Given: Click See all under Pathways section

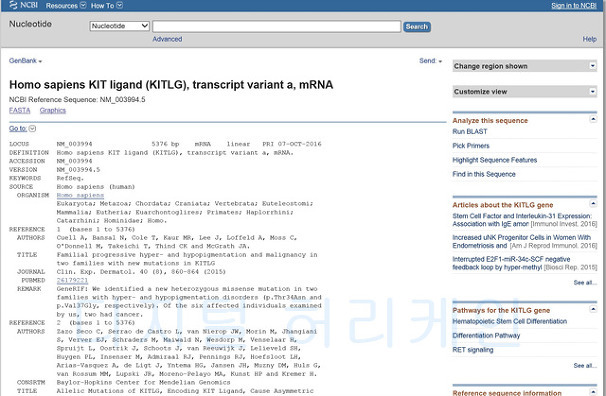Looking at the screenshot, I should [x=585, y=365].
